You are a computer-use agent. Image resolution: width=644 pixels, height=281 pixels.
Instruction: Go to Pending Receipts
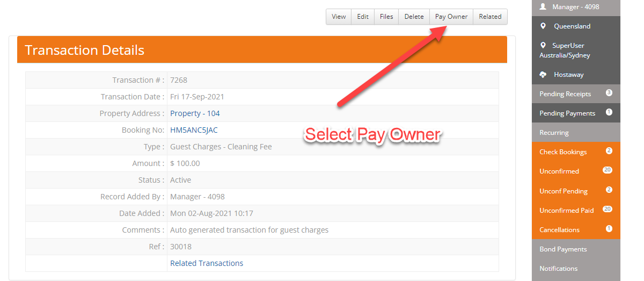tap(576, 94)
